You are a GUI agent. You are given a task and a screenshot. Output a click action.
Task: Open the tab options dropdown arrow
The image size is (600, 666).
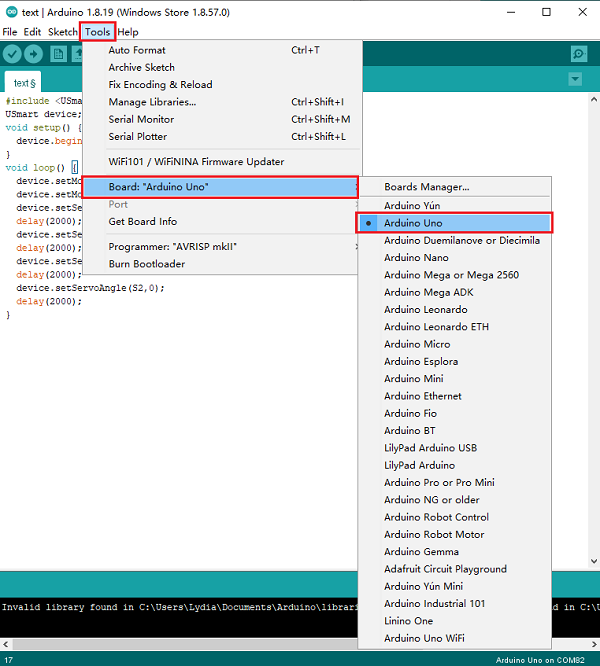pos(575,79)
